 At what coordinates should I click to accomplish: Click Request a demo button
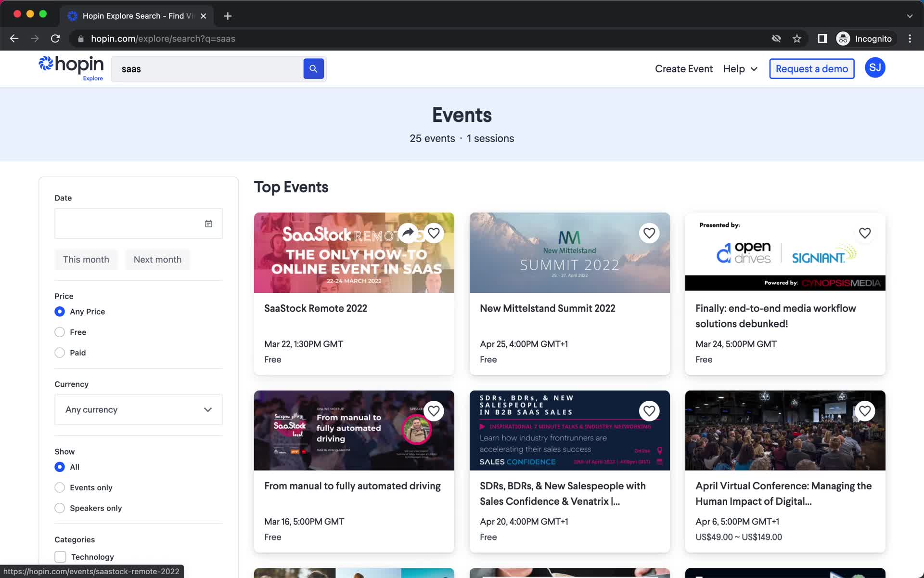point(812,69)
